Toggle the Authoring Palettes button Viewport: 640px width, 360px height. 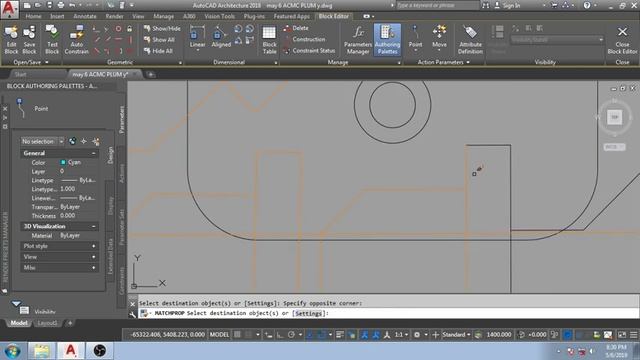coord(387,40)
